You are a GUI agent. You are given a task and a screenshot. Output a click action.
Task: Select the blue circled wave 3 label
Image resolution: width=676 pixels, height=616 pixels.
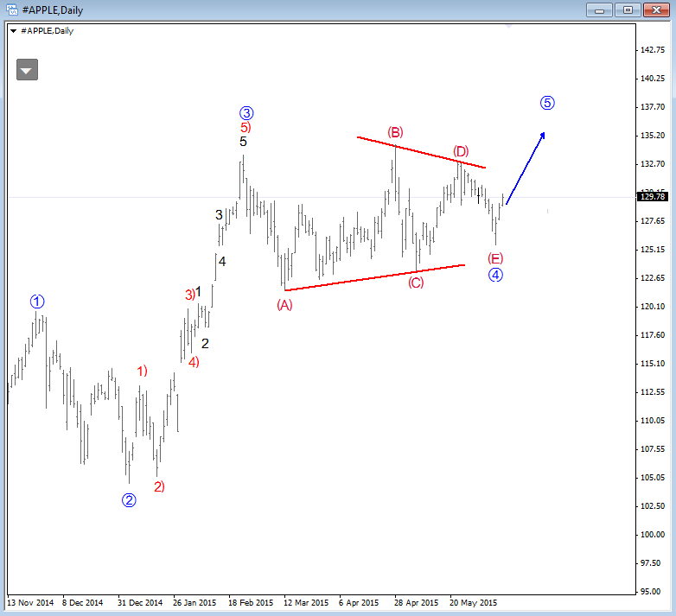tap(246, 112)
